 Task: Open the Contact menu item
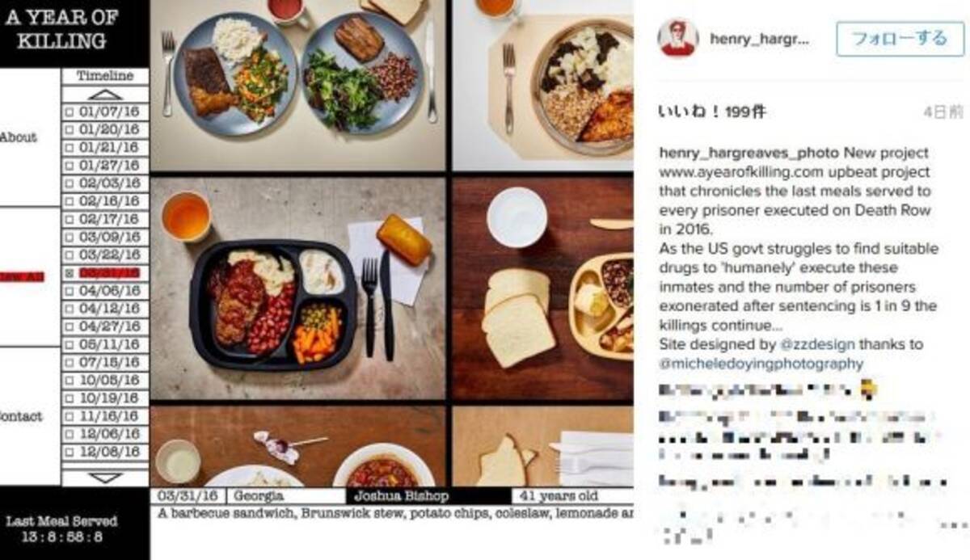(21, 416)
